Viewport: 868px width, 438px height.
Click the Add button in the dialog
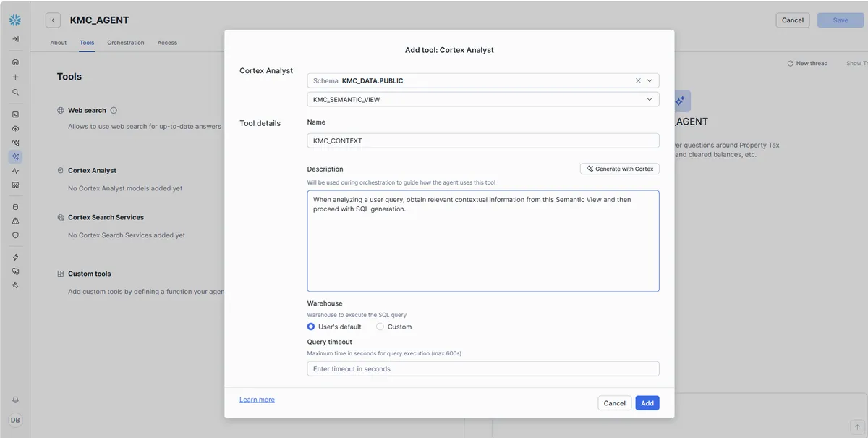click(647, 403)
